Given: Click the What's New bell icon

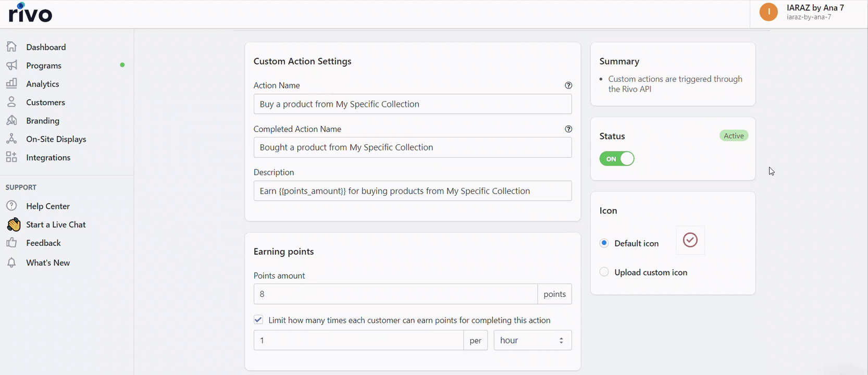Looking at the screenshot, I should [x=11, y=262].
